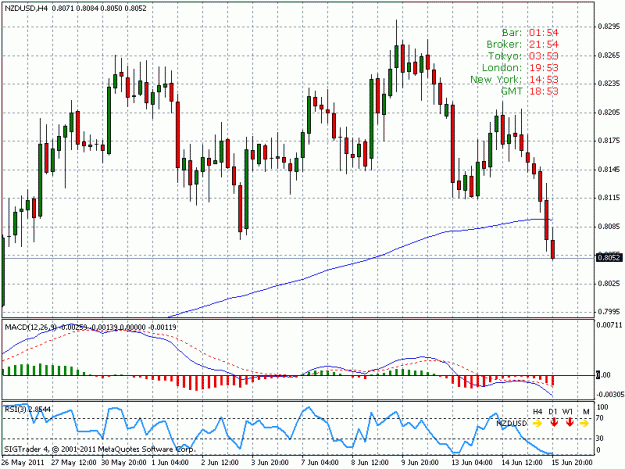
Task: Click the 14 Jun 12:00 date label
Action: (x=521, y=462)
